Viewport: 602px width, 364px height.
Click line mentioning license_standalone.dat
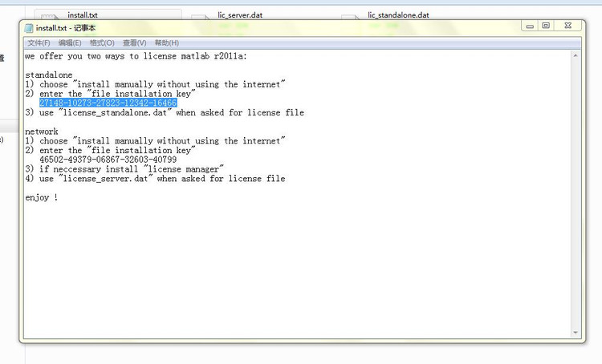click(x=165, y=112)
